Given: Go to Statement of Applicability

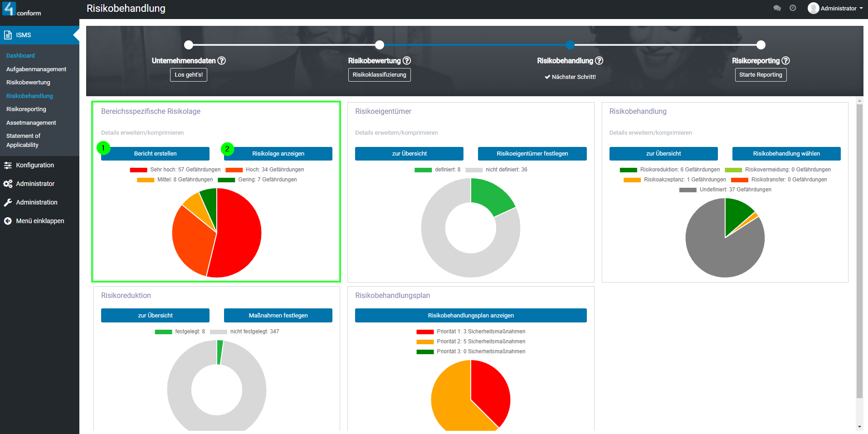Looking at the screenshot, I should click(x=23, y=141).
